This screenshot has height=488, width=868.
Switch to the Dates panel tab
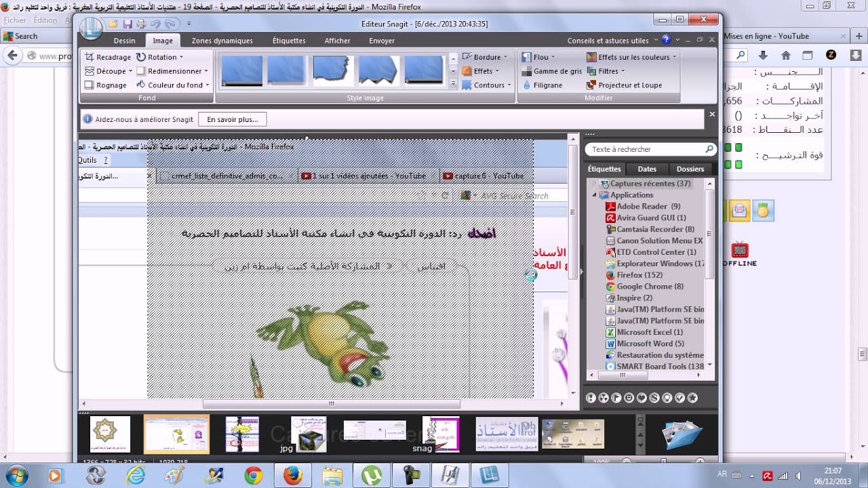[x=647, y=169]
